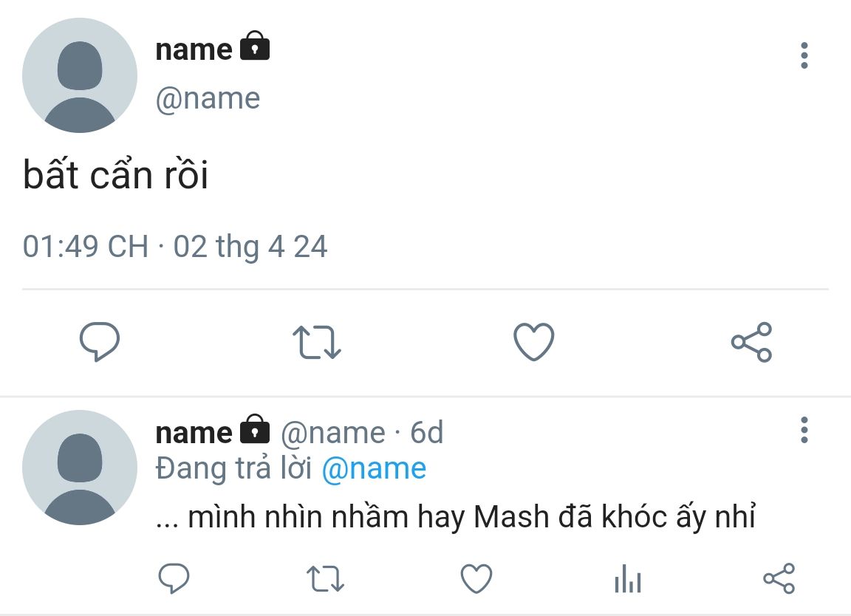
Task: View analytics of the reply tweet
Action: coord(628,578)
